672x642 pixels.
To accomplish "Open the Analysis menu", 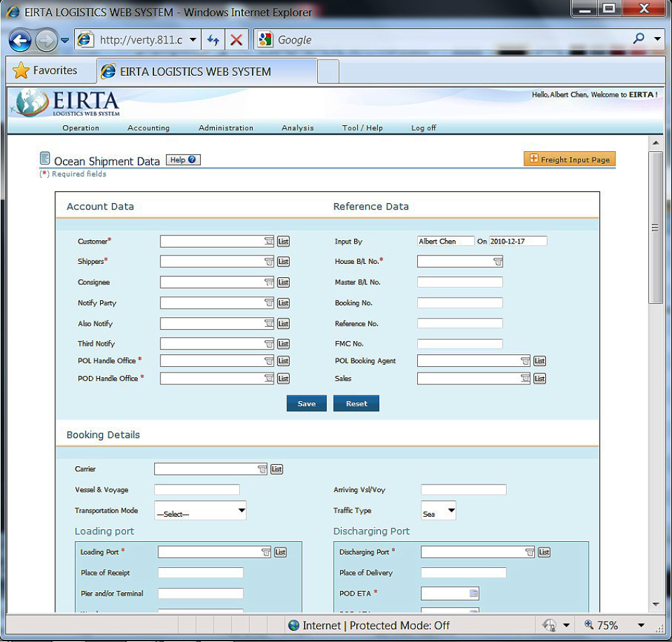I will (297, 127).
